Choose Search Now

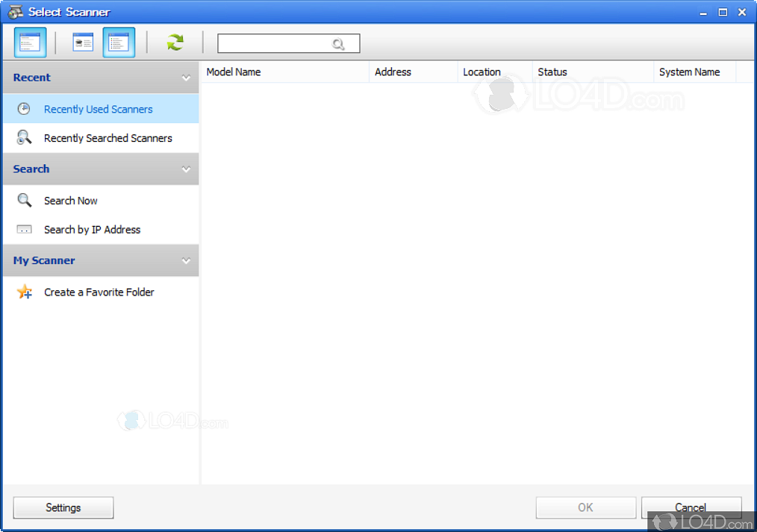(101, 201)
